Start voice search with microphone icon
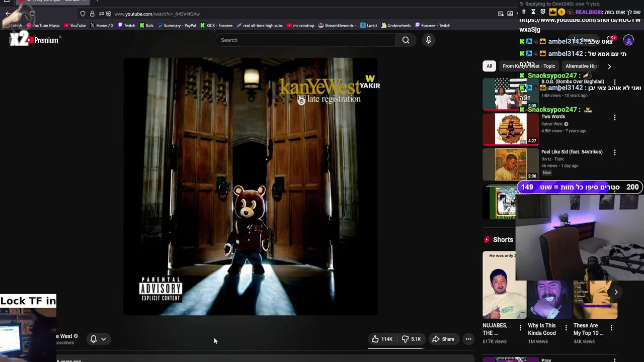This screenshot has width=644, height=362. tap(428, 40)
